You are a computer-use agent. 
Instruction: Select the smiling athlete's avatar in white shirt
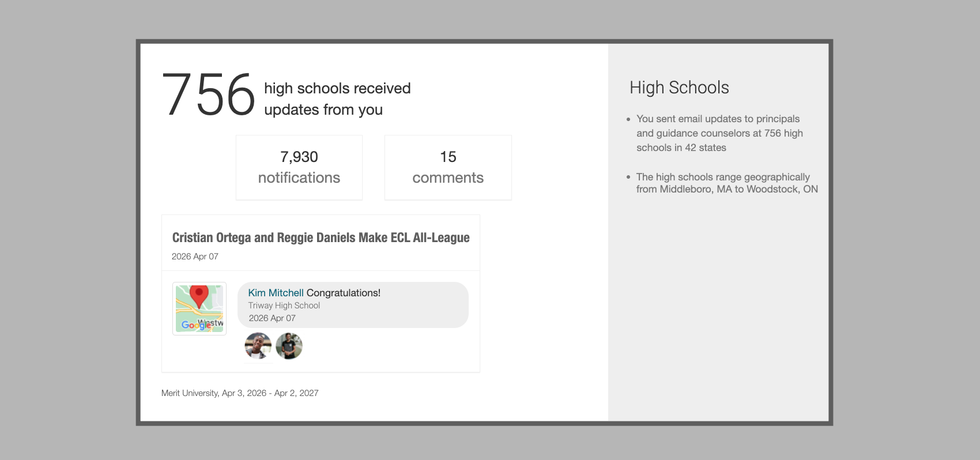coord(258,346)
